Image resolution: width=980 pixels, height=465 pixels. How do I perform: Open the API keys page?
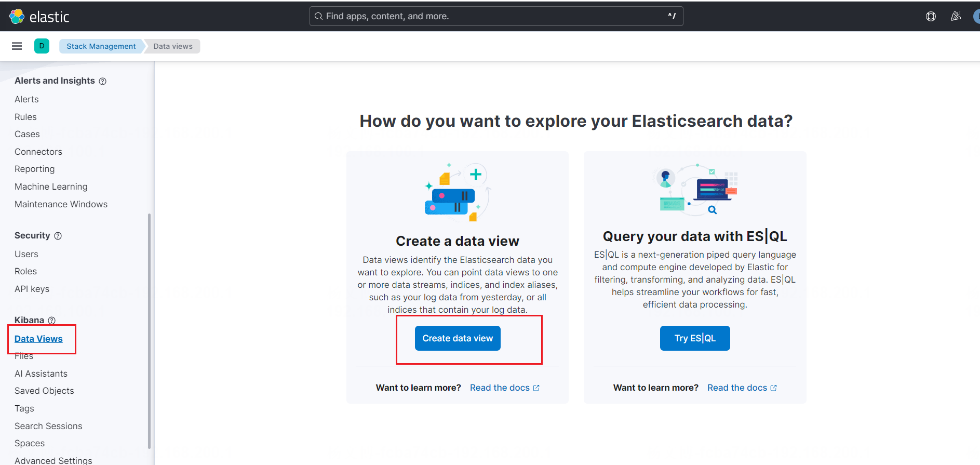(32, 289)
